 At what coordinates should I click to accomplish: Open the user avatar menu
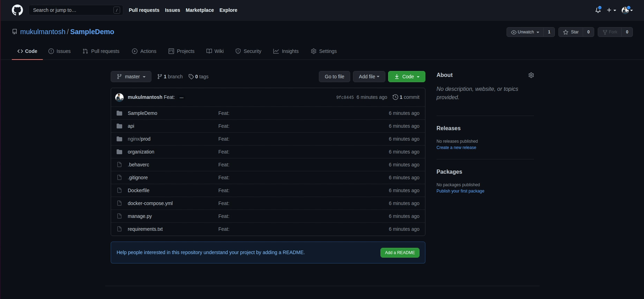coord(627,10)
